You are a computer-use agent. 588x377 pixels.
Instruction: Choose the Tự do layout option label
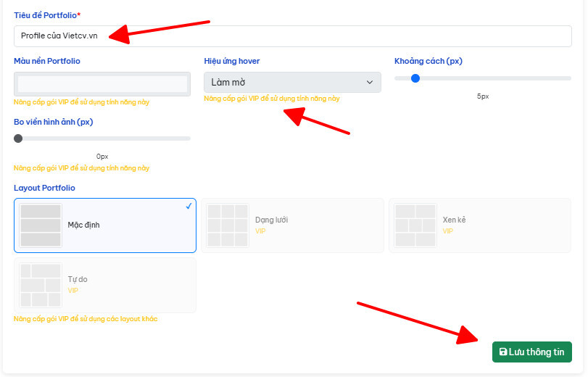point(78,279)
